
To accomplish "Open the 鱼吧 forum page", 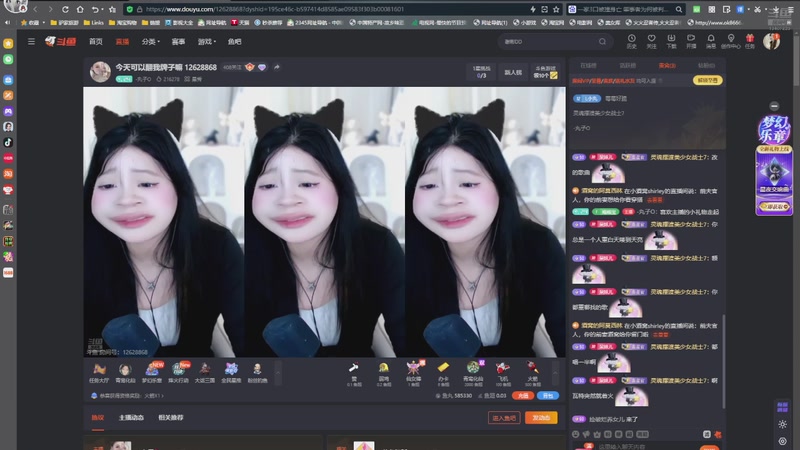I will (234, 41).
